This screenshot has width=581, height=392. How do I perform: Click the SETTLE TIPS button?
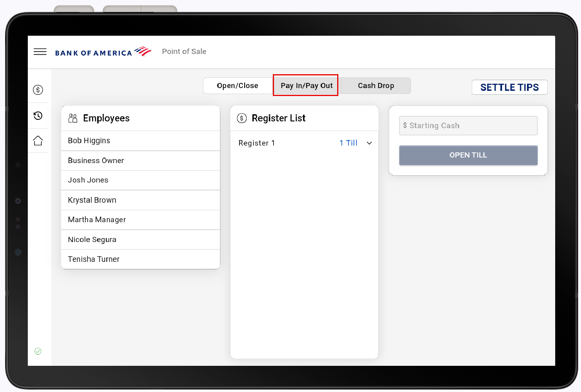[510, 87]
